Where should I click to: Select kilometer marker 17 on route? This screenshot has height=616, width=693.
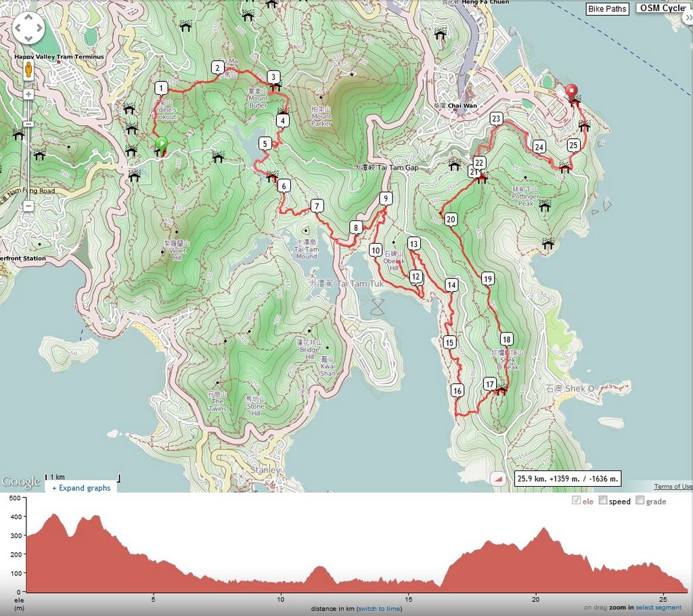(490, 384)
